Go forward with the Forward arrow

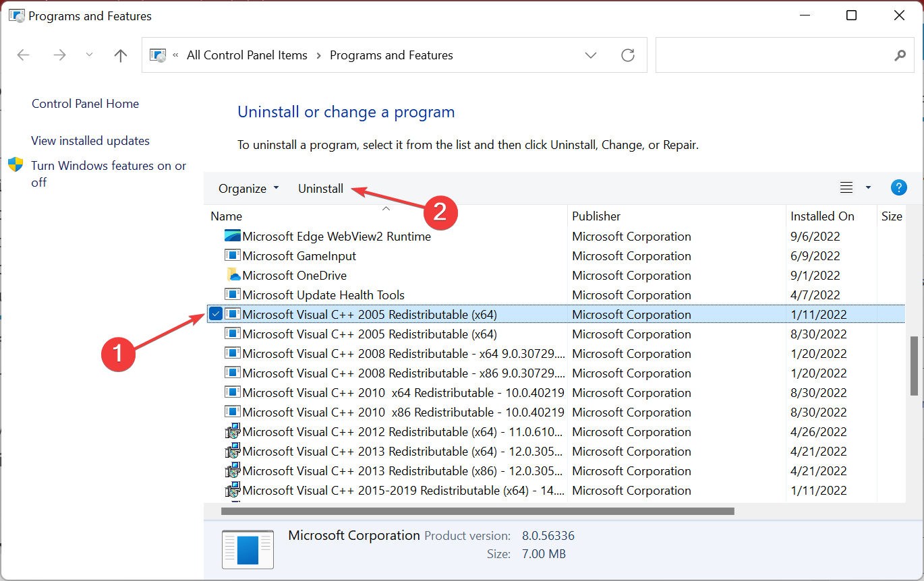[x=59, y=55]
